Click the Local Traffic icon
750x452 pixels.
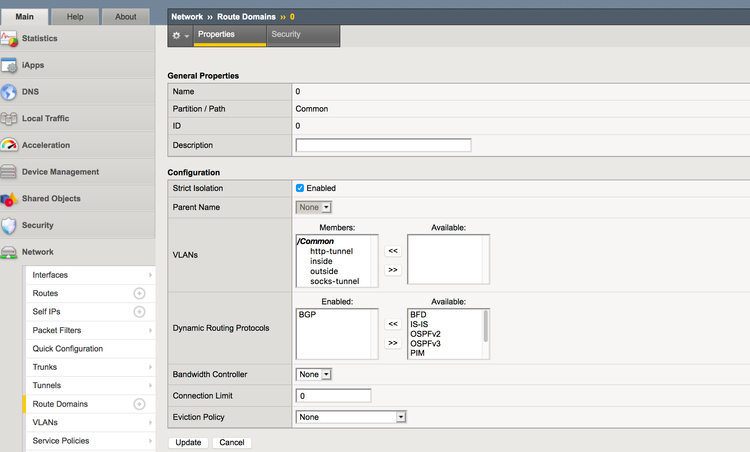9,119
